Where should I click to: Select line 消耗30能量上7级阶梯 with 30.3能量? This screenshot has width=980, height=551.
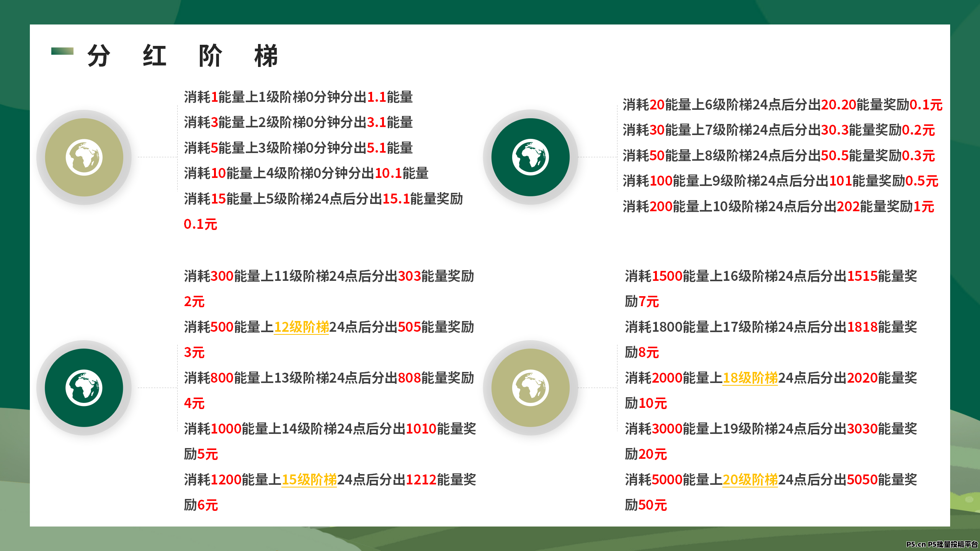[x=779, y=130]
